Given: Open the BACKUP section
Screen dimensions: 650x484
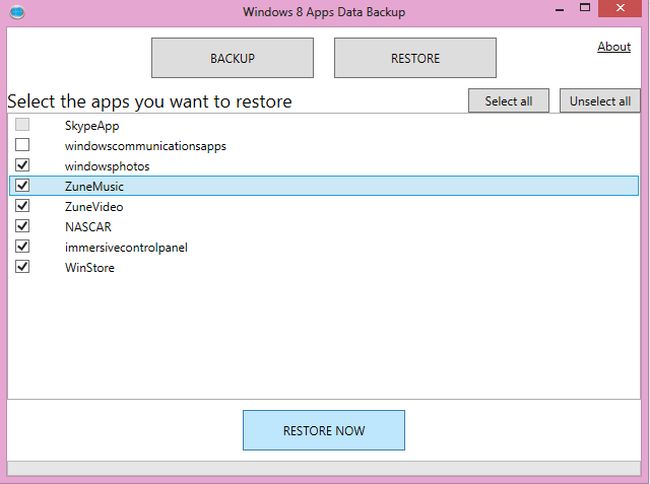Looking at the screenshot, I should (232, 58).
